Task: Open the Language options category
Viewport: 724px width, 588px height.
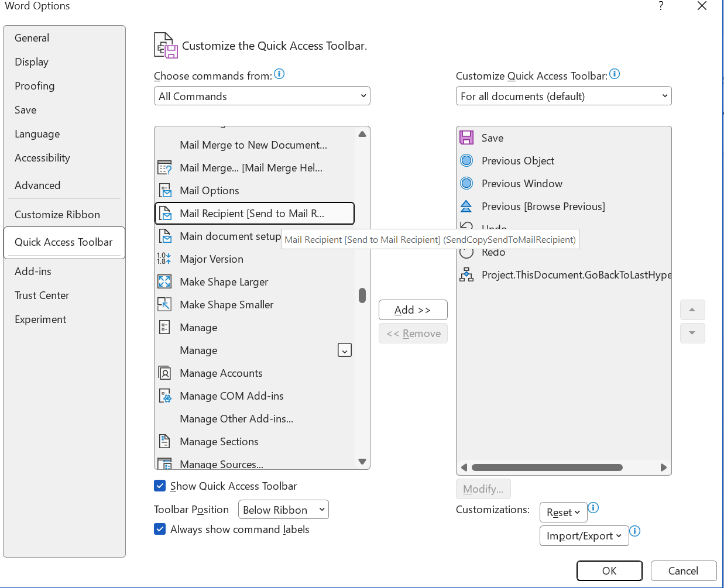Action: (x=64, y=134)
